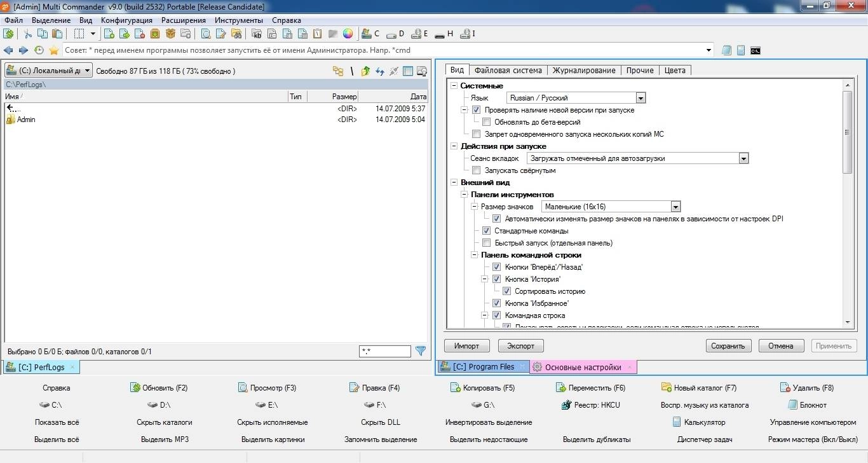
Task: Check 'Запускать свёрнутым' option
Action: (476, 170)
